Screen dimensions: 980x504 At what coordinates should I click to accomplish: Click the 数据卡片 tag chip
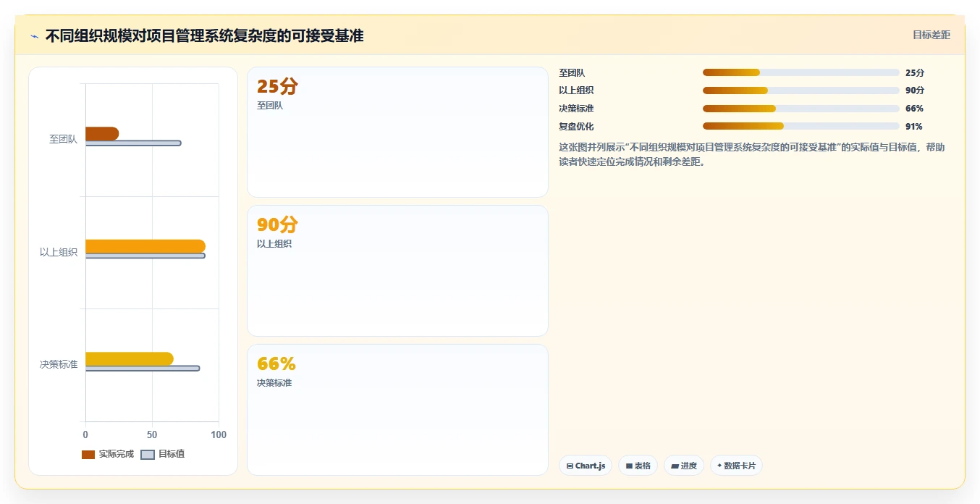point(736,466)
